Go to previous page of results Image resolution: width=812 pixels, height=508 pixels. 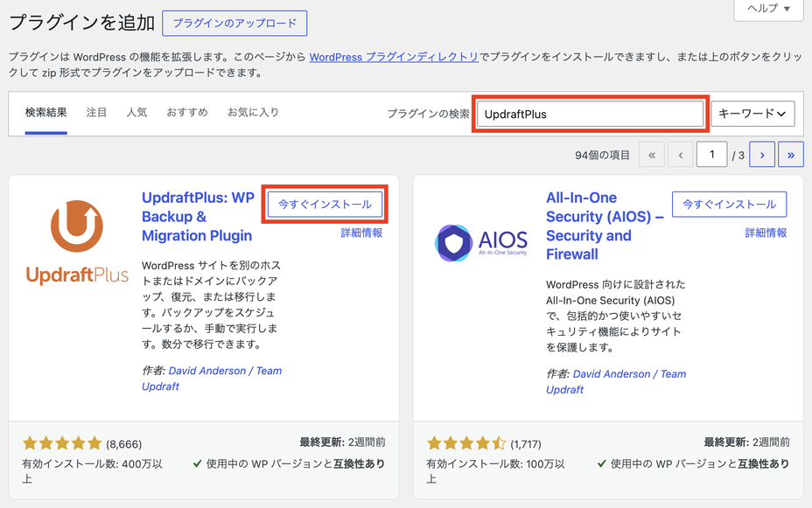(x=681, y=154)
